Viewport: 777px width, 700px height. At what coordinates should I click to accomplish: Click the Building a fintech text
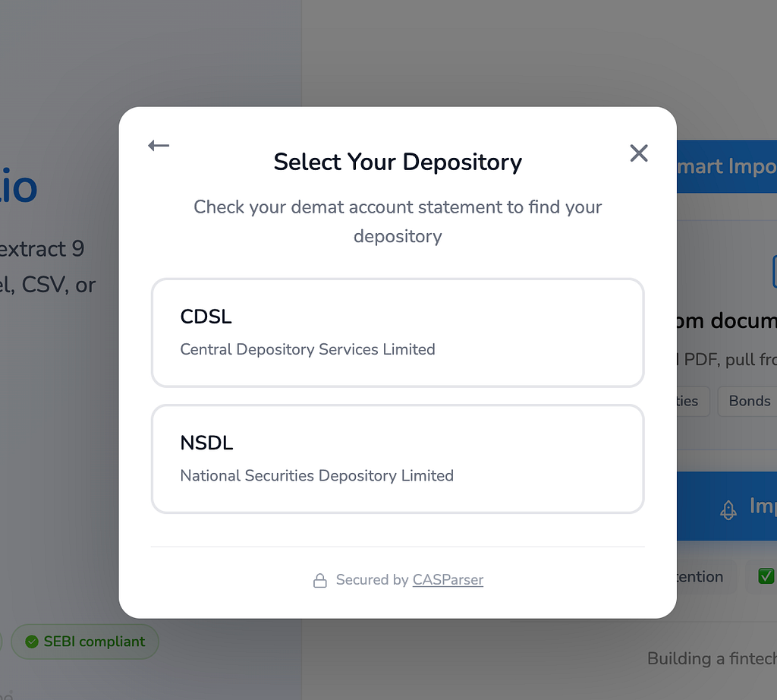pyautogui.click(x=712, y=659)
